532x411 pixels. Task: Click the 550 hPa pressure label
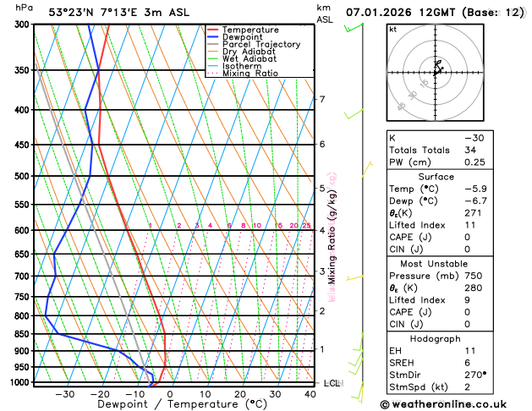(24, 205)
